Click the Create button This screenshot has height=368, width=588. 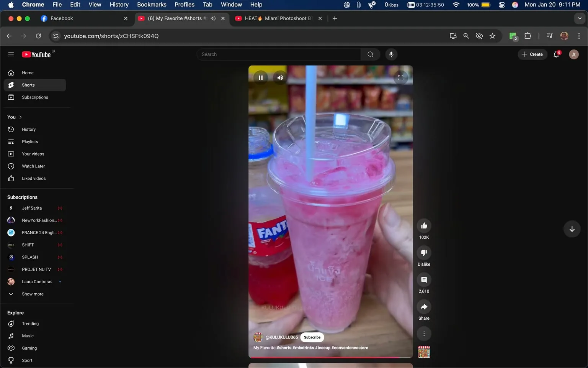[x=532, y=54]
